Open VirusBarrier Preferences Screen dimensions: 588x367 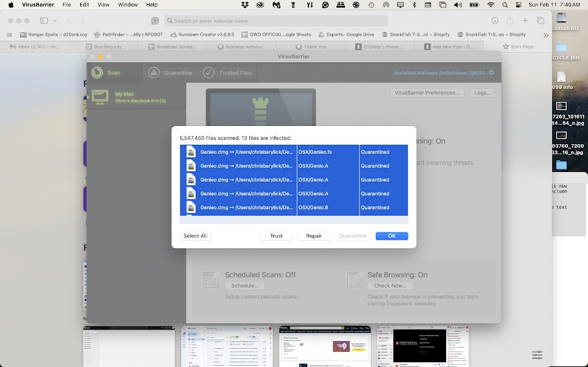427,93
